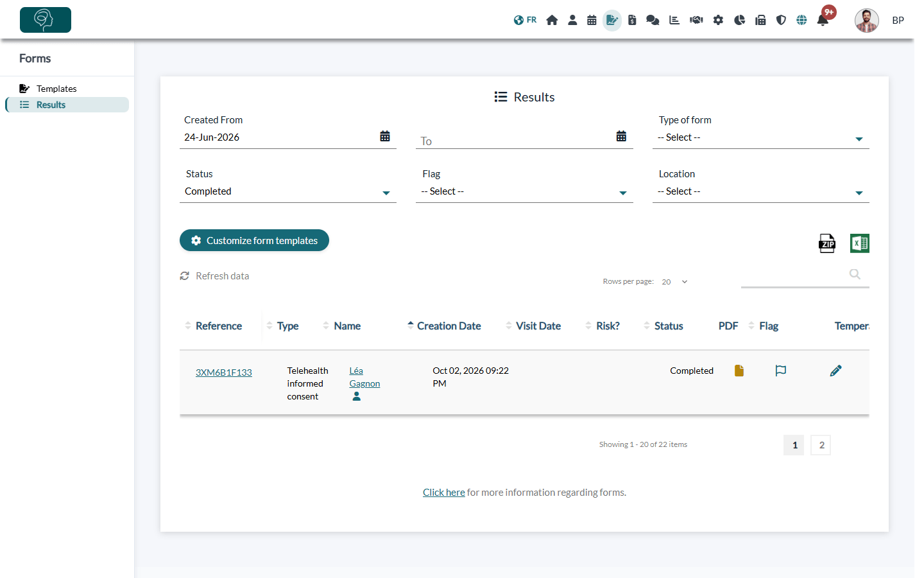The height and width of the screenshot is (578, 924).
Task: Open the shield security icon
Action: tap(781, 20)
